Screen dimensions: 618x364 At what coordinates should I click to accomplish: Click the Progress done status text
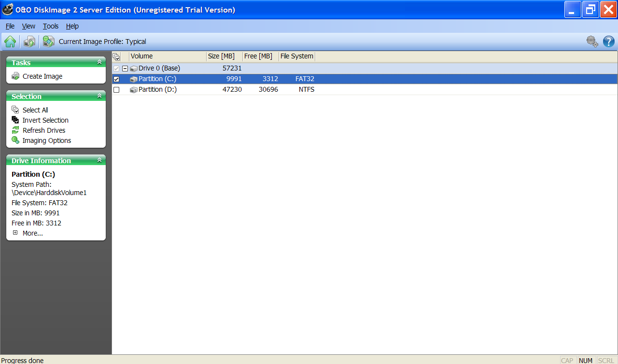pos(22,360)
